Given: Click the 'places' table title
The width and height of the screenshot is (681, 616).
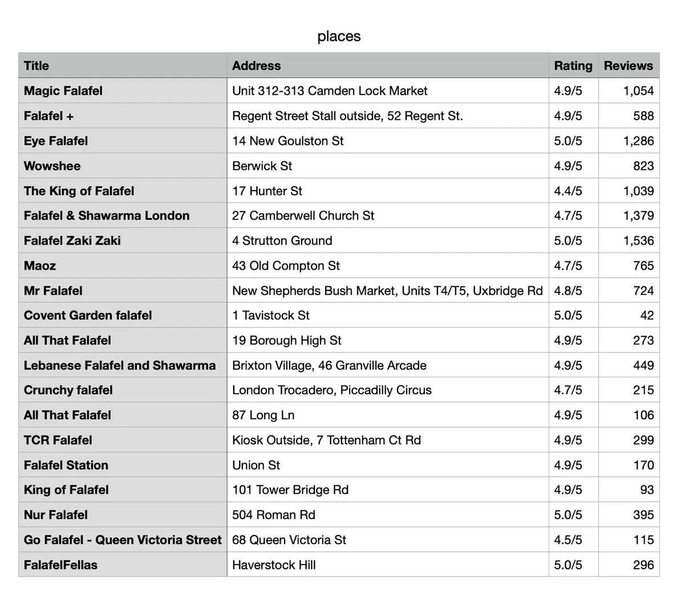Looking at the screenshot, I should 339,36.
